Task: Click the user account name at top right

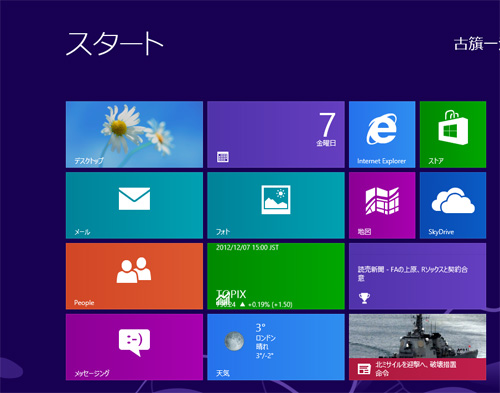Action: pyautogui.click(x=477, y=44)
